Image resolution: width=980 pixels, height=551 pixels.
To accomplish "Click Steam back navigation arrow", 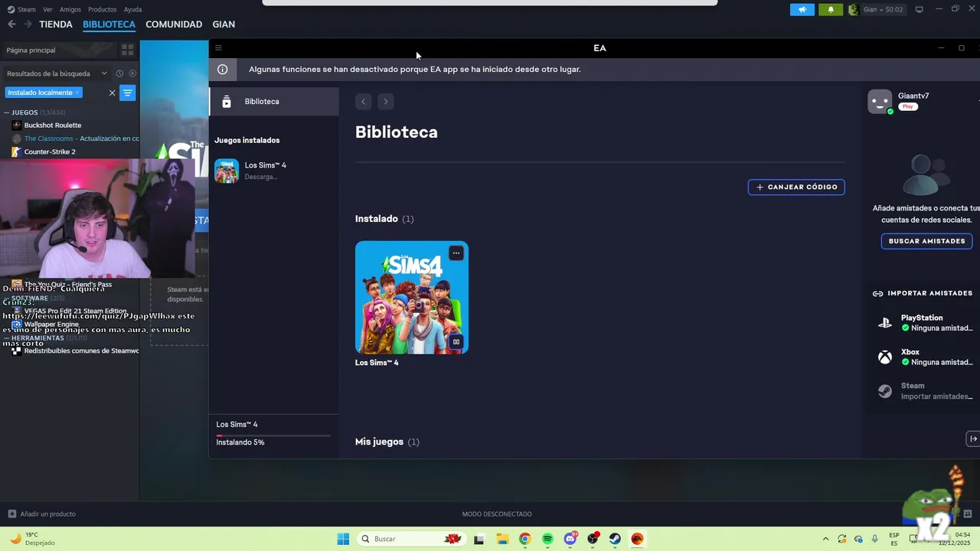I will [11, 24].
